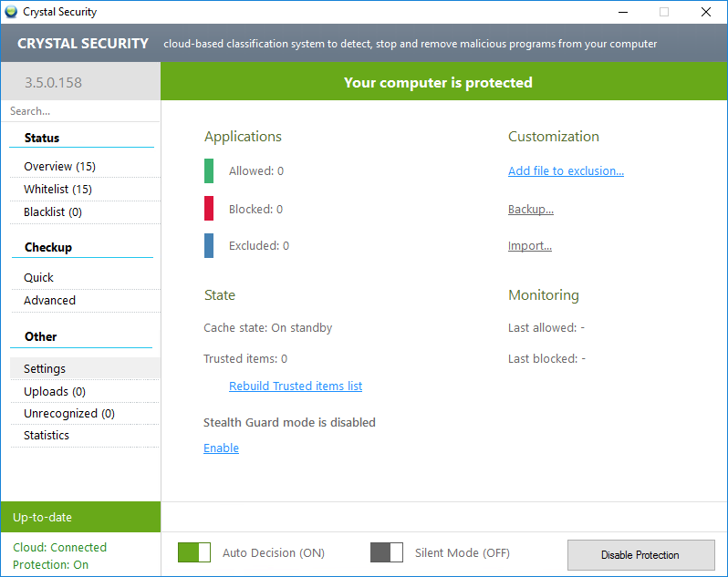The image size is (728, 577).
Task: Close the Crystal Security window
Action: tap(706, 12)
